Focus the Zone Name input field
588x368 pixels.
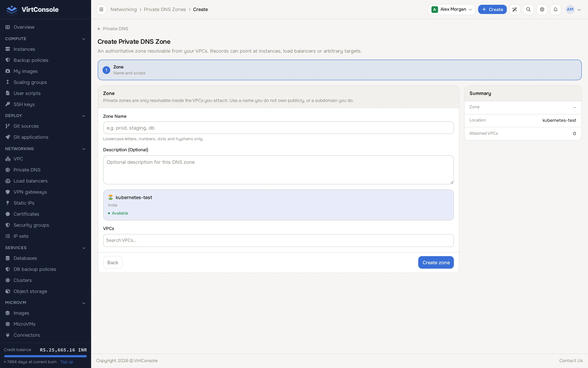278,128
